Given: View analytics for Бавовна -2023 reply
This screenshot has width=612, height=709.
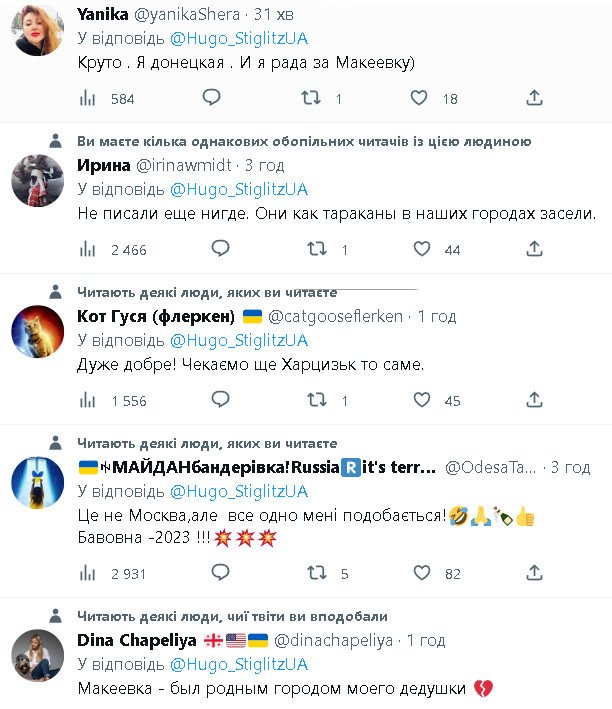Looking at the screenshot, I should click(x=88, y=573).
